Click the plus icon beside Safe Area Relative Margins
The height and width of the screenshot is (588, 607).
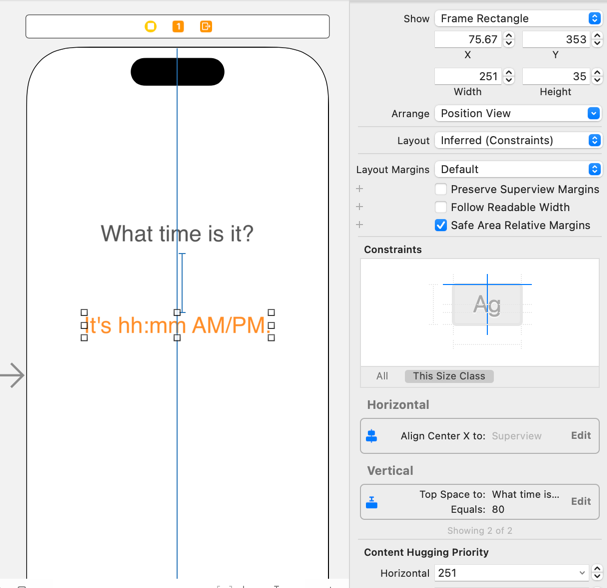[x=360, y=225]
